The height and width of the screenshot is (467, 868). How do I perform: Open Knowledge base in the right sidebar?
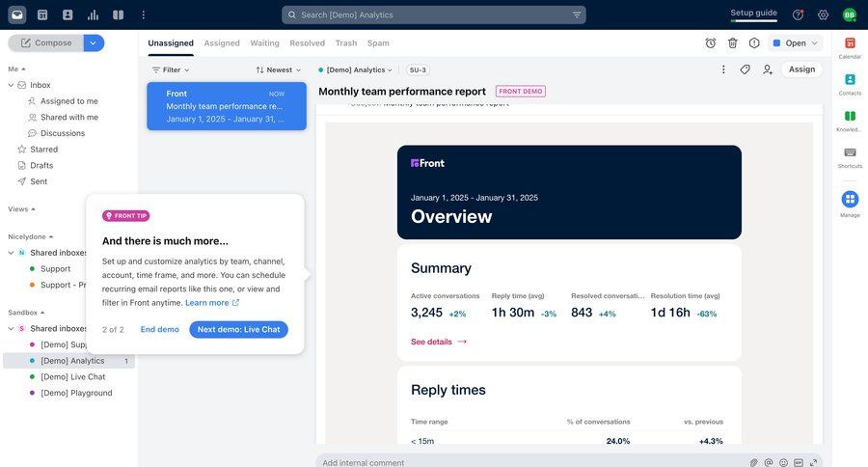(850, 121)
